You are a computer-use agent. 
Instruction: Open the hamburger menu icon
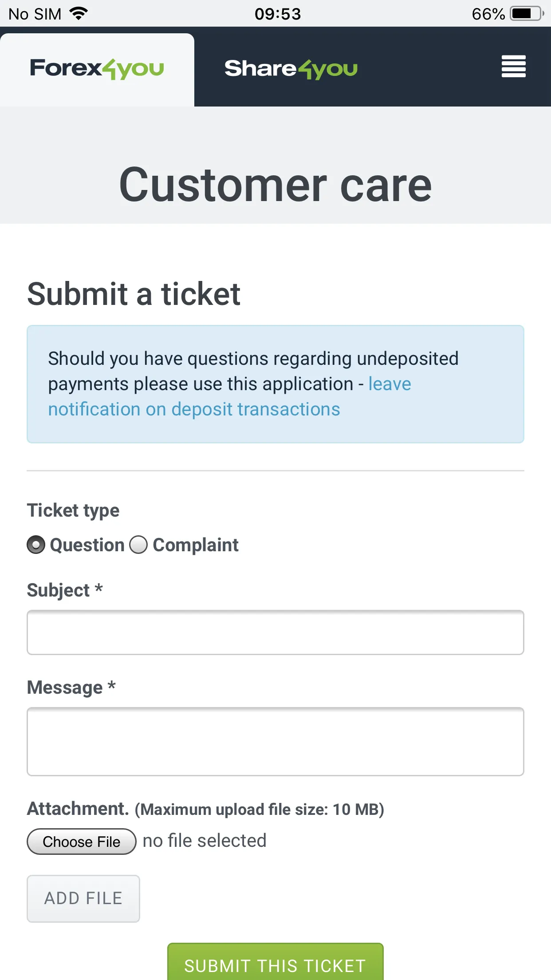tap(513, 67)
